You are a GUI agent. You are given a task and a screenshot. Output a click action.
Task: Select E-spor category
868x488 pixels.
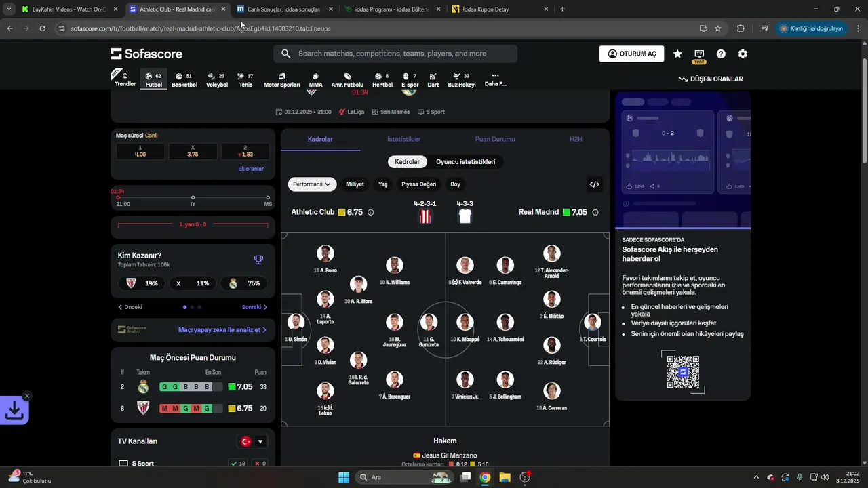click(410, 80)
